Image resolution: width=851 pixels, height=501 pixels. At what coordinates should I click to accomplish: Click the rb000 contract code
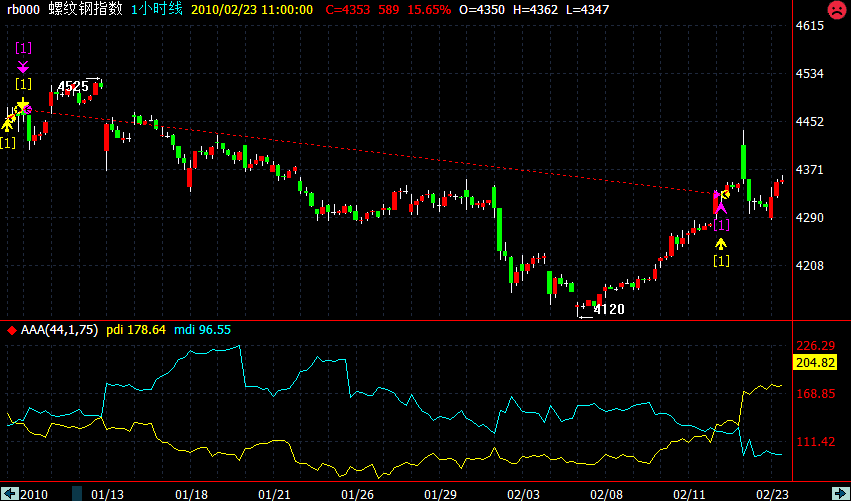tap(22, 9)
